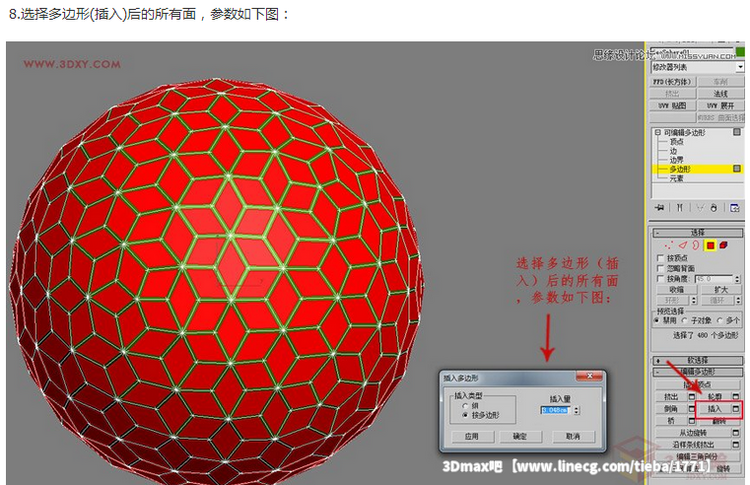Click 应用 in Inset dialog
Screen dimensions: 750x485
coord(472,436)
